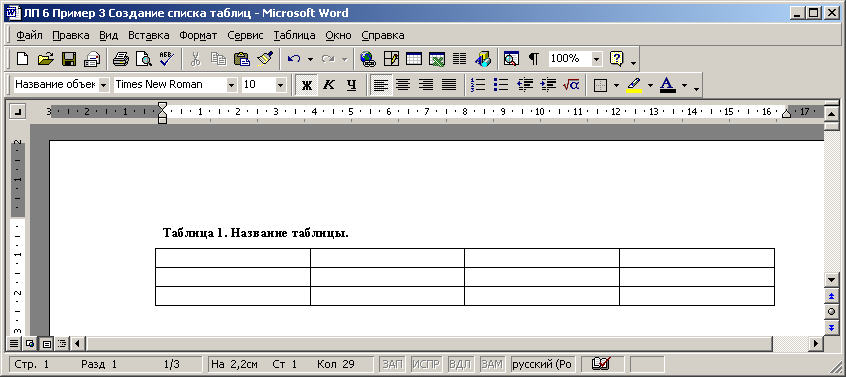Toggle center alignment
The height and width of the screenshot is (377, 846).
(x=403, y=85)
